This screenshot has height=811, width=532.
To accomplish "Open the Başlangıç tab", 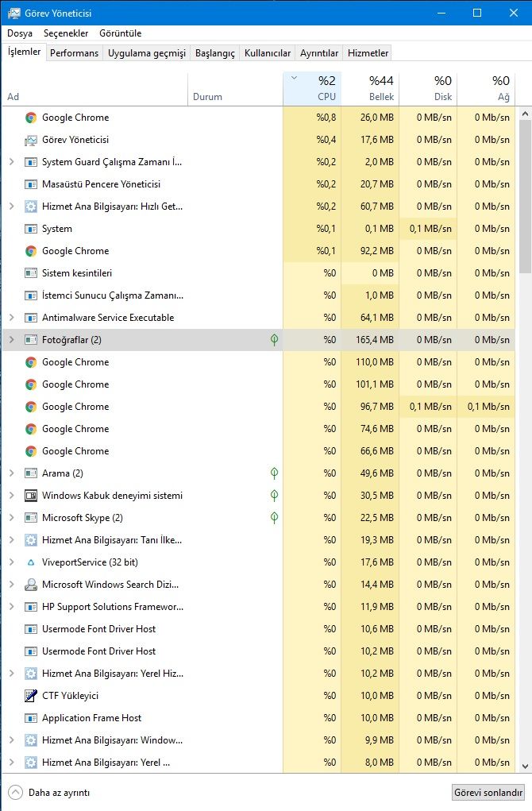I will [215, 53].
